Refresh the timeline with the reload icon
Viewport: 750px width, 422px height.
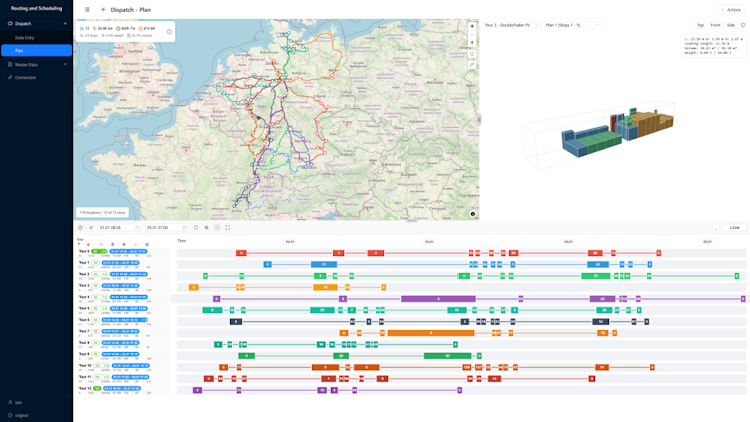196,228
